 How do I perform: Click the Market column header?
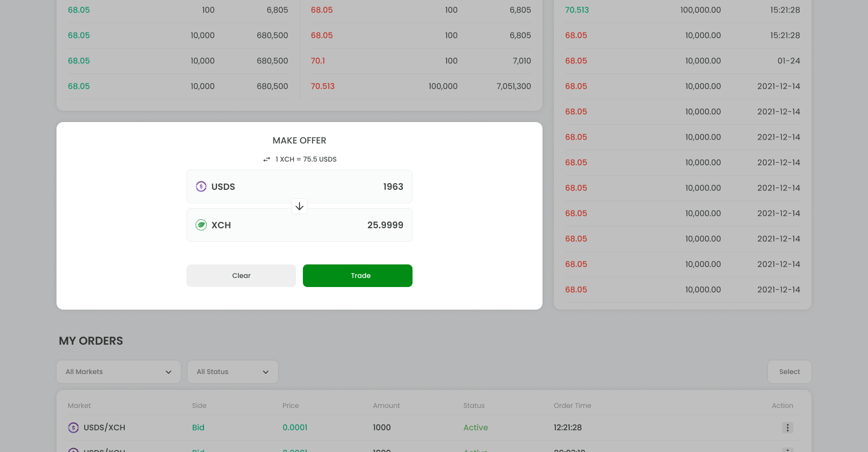[79, 406]
